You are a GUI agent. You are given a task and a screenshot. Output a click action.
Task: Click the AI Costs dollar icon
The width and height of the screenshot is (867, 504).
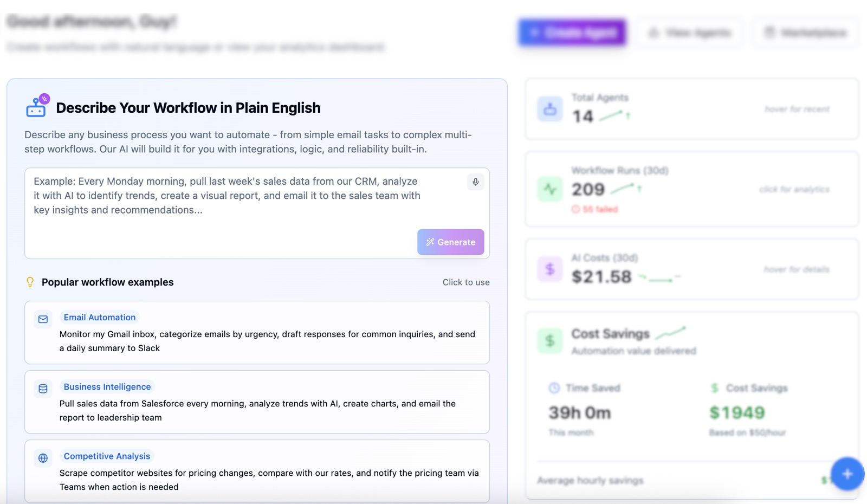coord(550,269)
